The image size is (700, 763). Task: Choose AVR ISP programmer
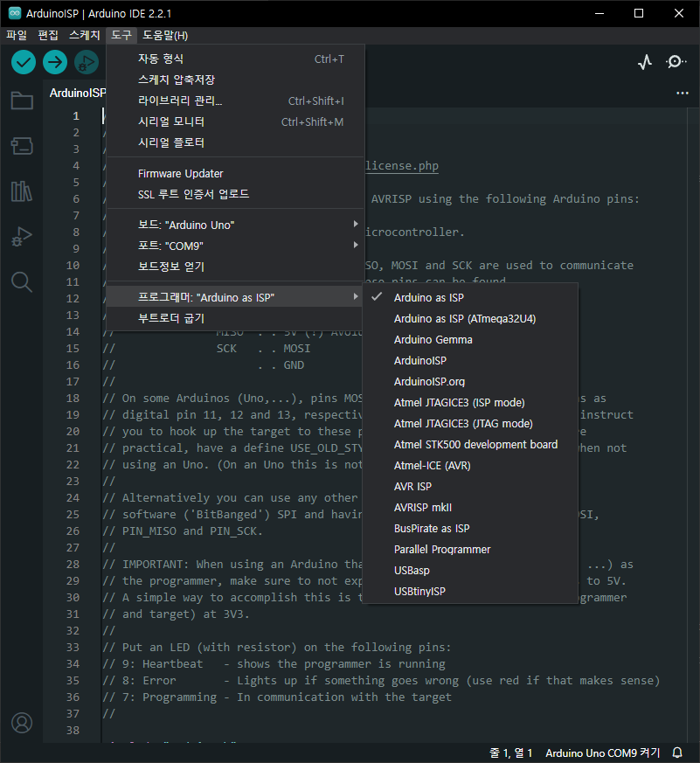(470, 486)
